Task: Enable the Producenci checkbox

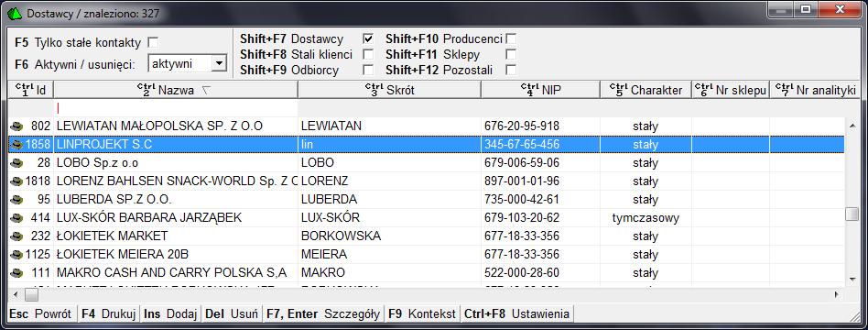Action: tap(511, 38)
